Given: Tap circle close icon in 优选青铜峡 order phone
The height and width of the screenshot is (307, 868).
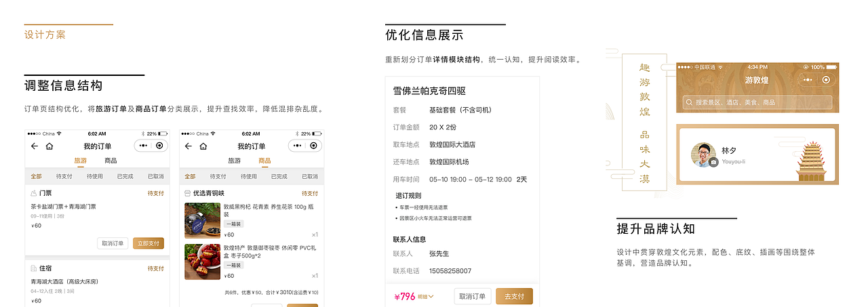Looking at the screenshot, I should [313, 146].
